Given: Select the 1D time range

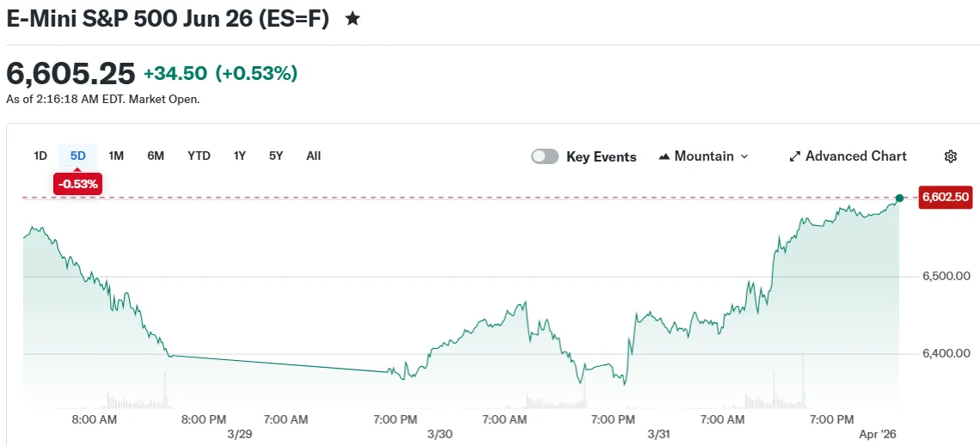Looking at the screenshot, I should tap(40, 156).
